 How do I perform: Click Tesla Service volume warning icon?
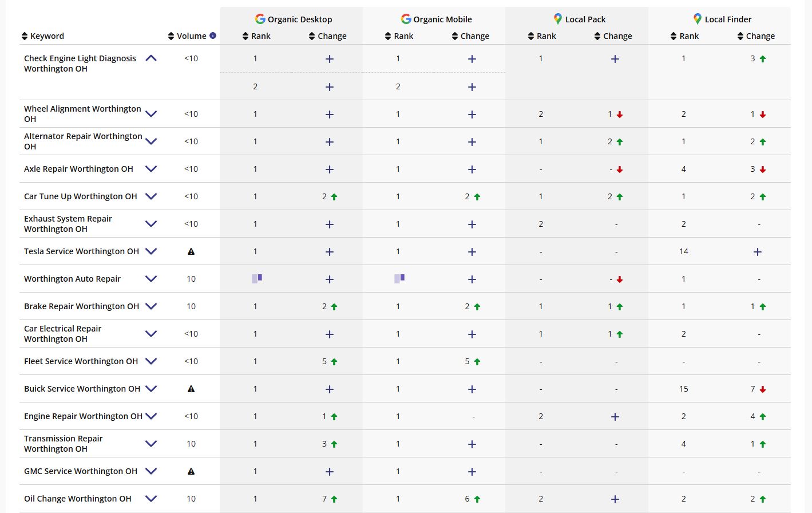tap(191, 251)
